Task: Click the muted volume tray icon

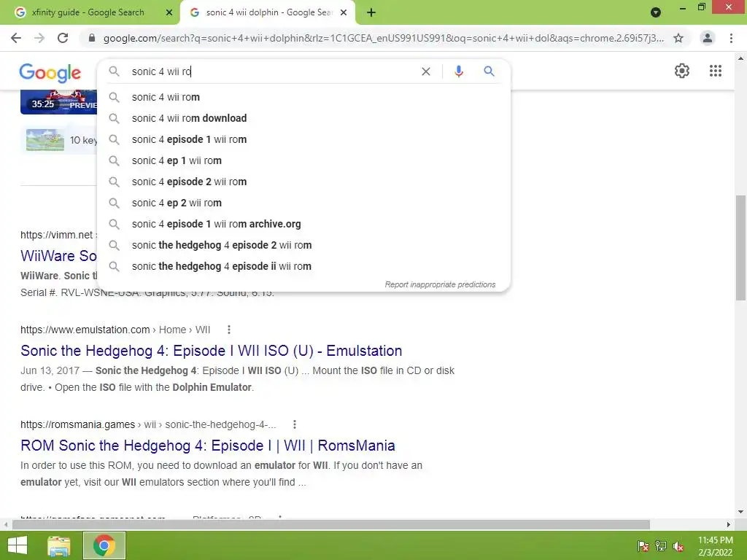Action: [678, 546]
